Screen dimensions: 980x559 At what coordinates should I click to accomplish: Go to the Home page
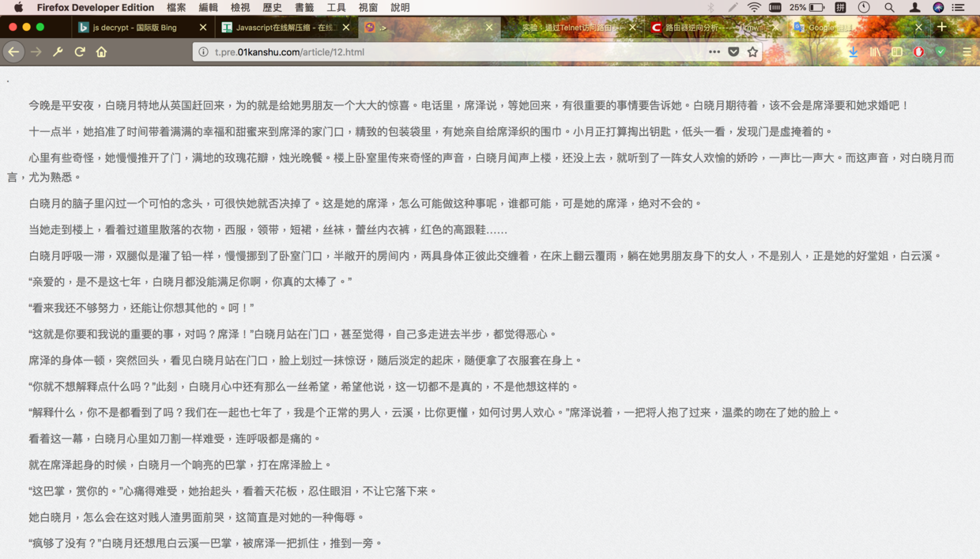(101, 52)
